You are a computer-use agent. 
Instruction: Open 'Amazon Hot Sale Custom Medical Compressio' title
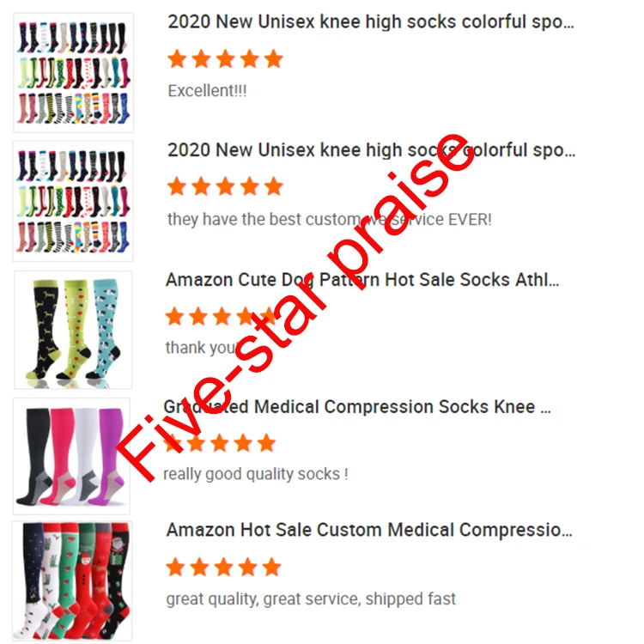click(x=369, y=530)
